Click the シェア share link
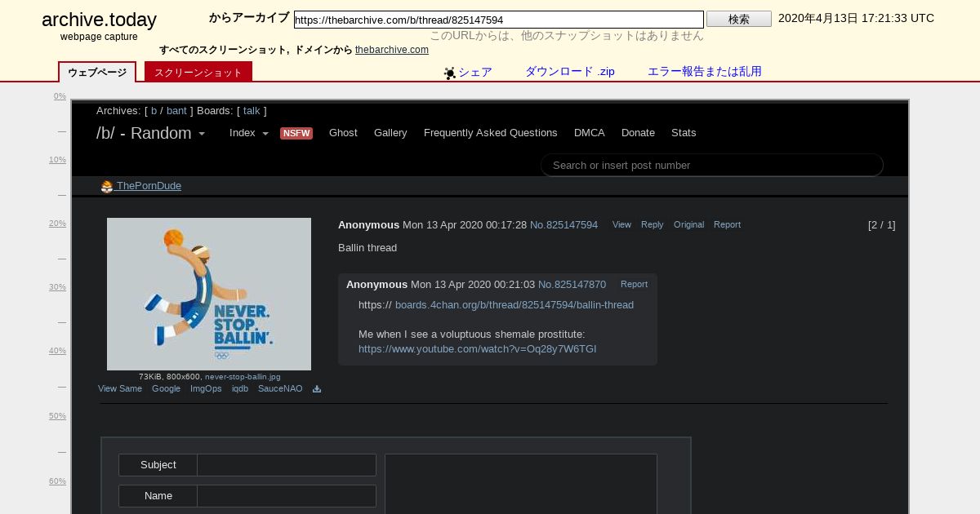The width and height of the screenshot is (980, 514). coord(475,72)
